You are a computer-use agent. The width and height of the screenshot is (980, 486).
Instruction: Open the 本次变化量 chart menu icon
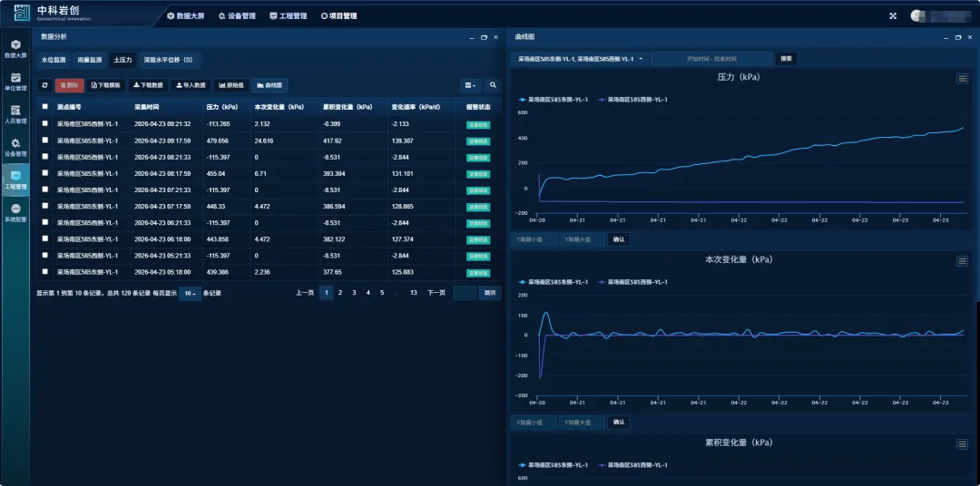pos(962,261)
